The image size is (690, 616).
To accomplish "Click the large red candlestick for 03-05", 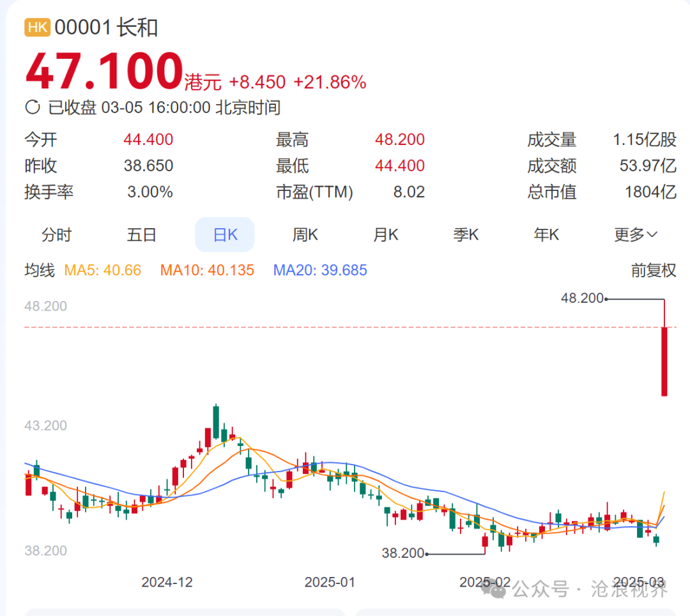I will 664,361.
